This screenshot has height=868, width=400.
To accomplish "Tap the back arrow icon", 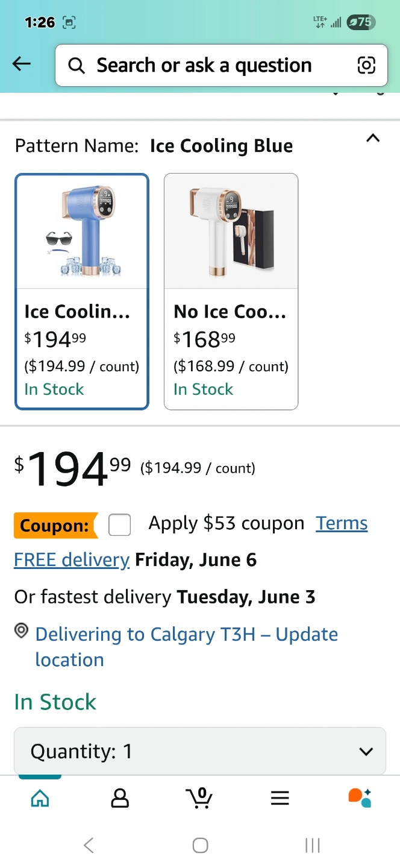I will pos(22,64).
